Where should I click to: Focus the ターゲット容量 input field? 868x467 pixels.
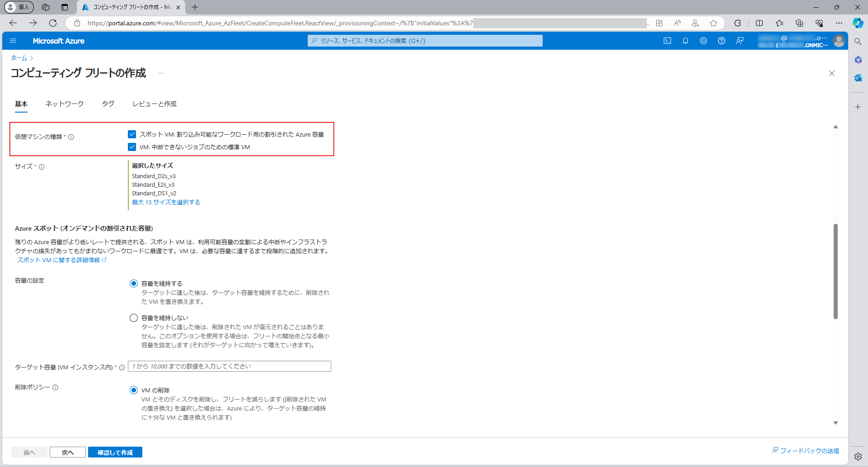point(230,366)
